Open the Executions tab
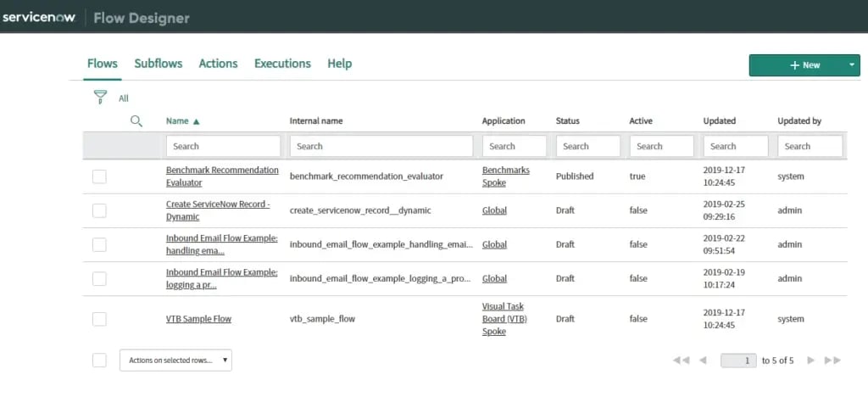Screen dimensions: 868x397 pyautogui.click(x=282, y=64)
